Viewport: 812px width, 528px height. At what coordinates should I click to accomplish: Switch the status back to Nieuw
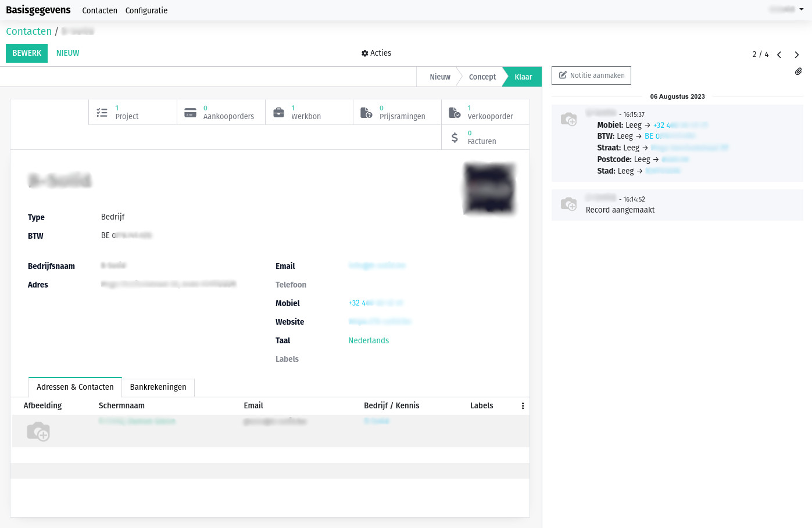(439, 76)
